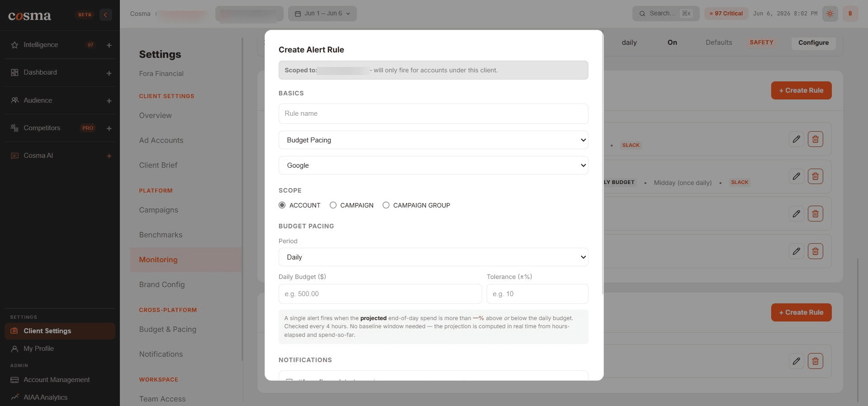Viewport: 868px width, 406px height.
Task: Click the Rule name input field
Action: coord(433,113)
